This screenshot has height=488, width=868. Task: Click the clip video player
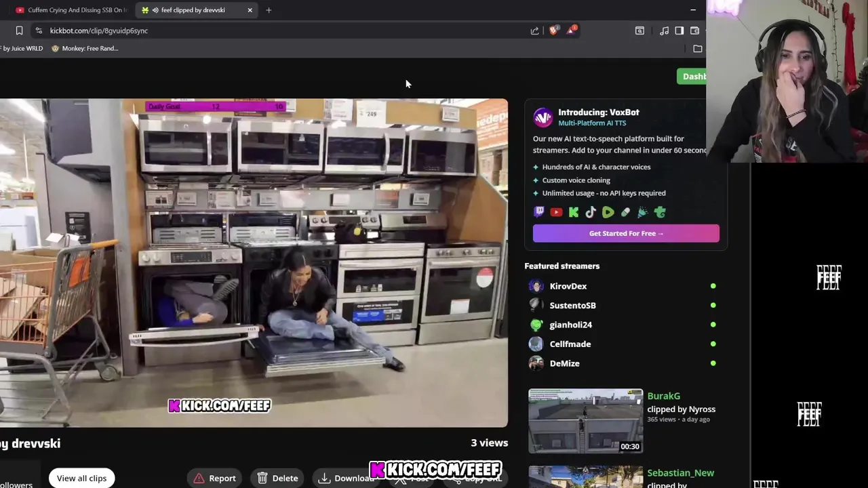click(x=254, y=263)
